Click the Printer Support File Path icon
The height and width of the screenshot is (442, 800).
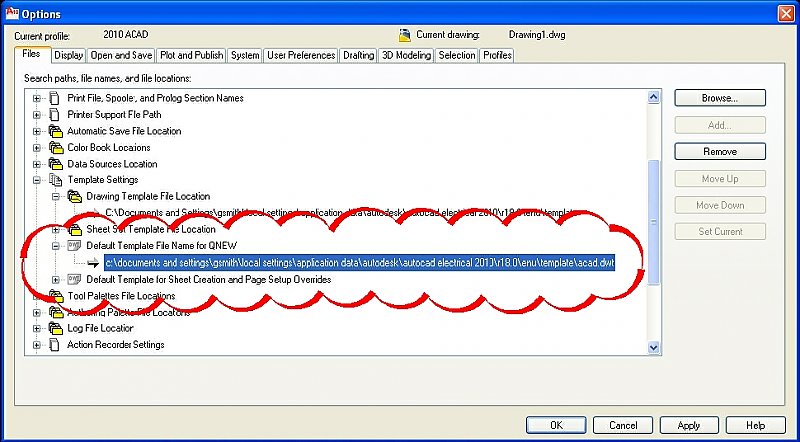[54, 114]
